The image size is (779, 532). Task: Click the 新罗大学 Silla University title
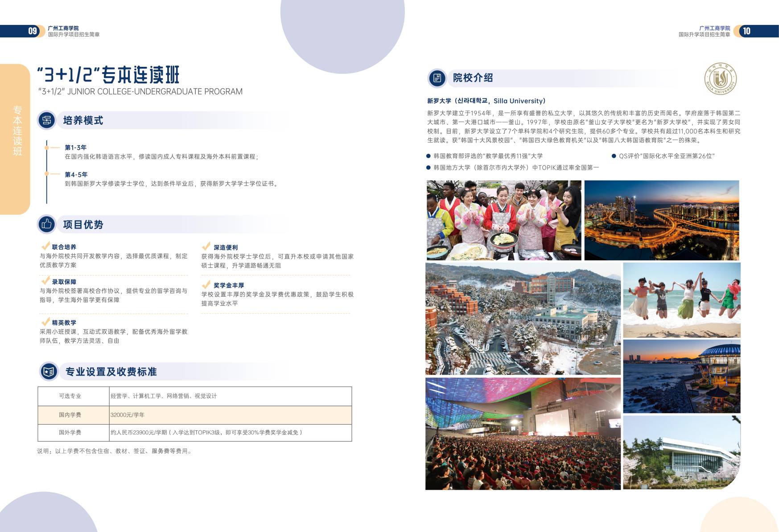click(x=486, y=101)
